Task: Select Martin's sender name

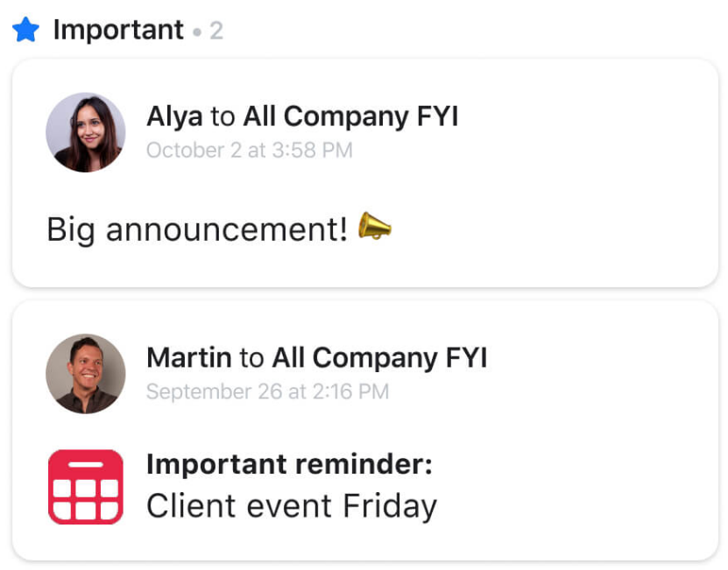Action: pyautogui.click(x=188, y=357)
